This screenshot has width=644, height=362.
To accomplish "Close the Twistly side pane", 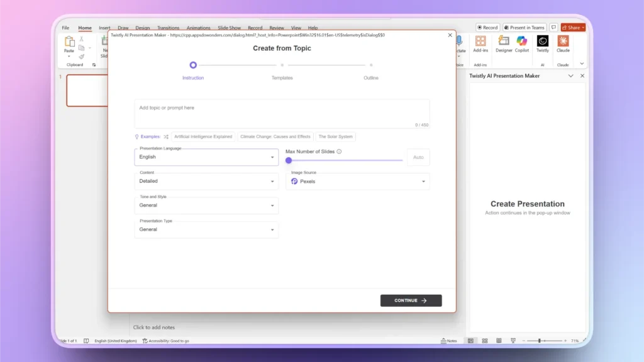I will 582,76.
